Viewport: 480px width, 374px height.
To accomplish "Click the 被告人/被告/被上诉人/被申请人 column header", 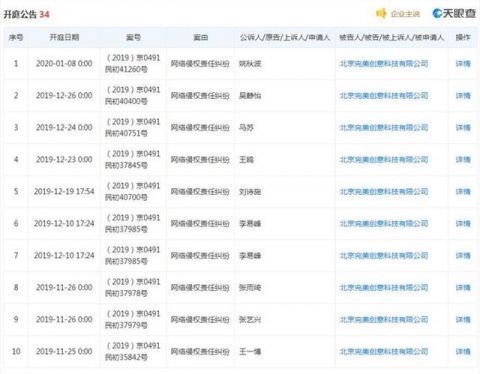I will click(391, 37).
